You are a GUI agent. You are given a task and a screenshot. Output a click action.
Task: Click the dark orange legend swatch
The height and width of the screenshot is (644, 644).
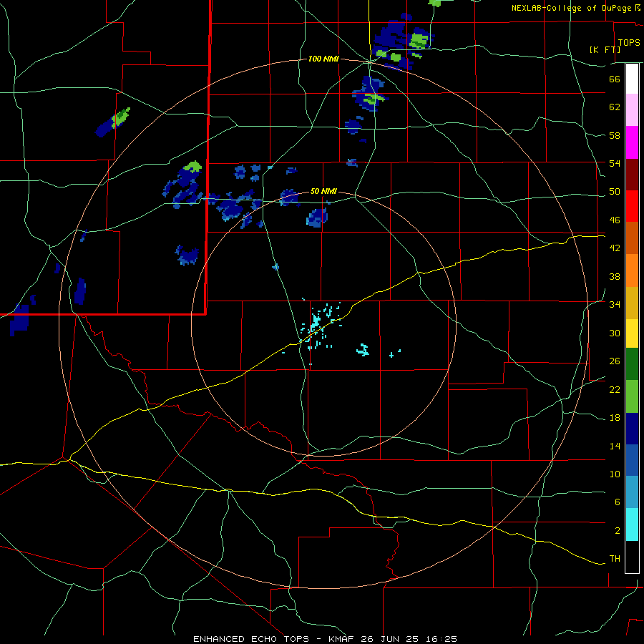click(x=632, y=238)
